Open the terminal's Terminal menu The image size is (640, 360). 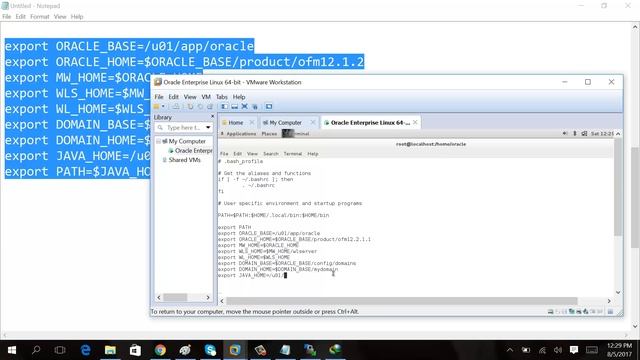tap(293, 154)
